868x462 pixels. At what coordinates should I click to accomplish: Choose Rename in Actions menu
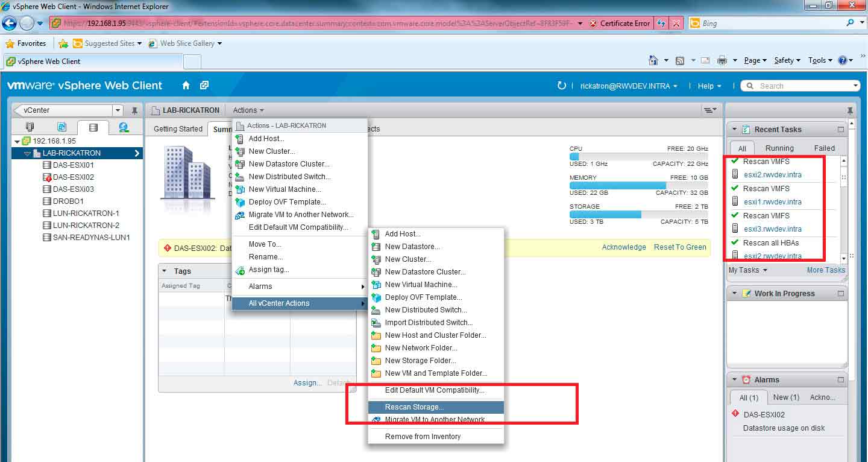(300, 257)
